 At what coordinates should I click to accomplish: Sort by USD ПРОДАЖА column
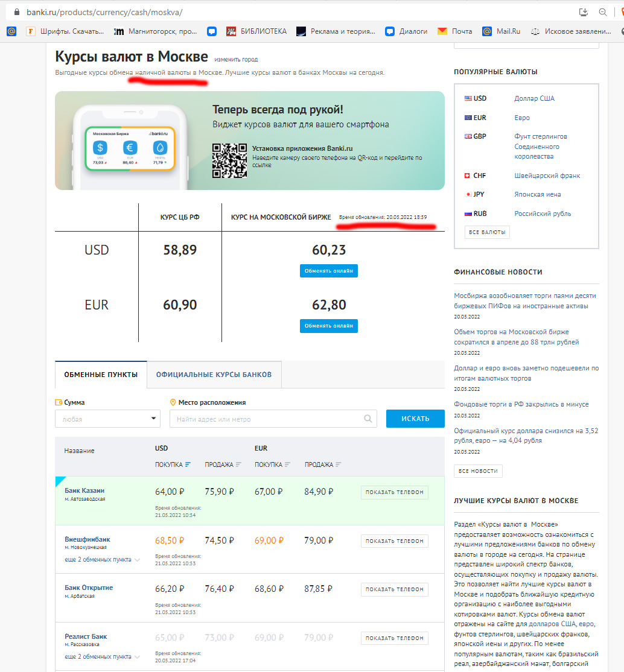(223, 464)
